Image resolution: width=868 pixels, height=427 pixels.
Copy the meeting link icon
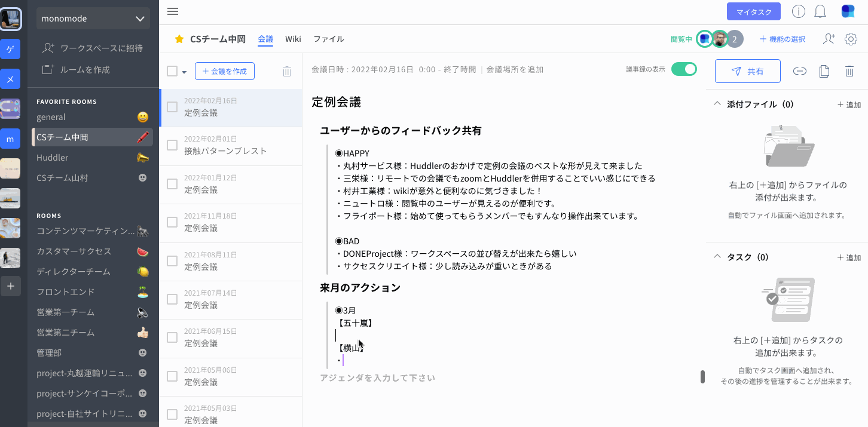pyautogui.click(x=799, y=72)
